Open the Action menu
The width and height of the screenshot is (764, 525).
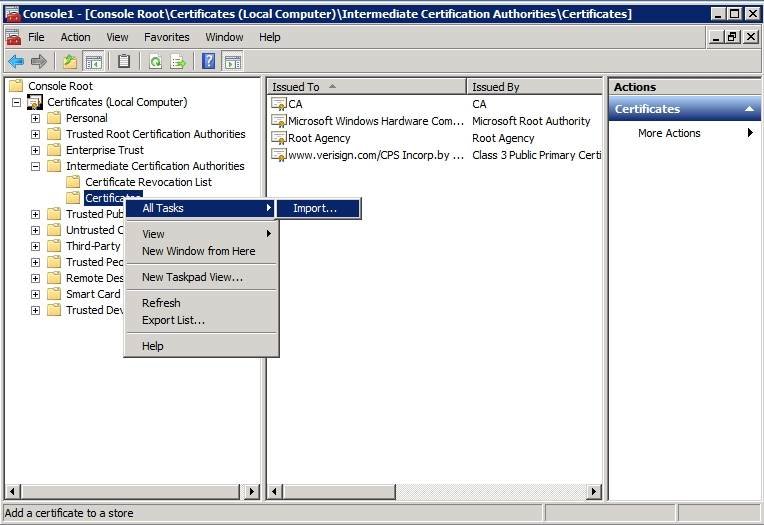coord(75,37)
